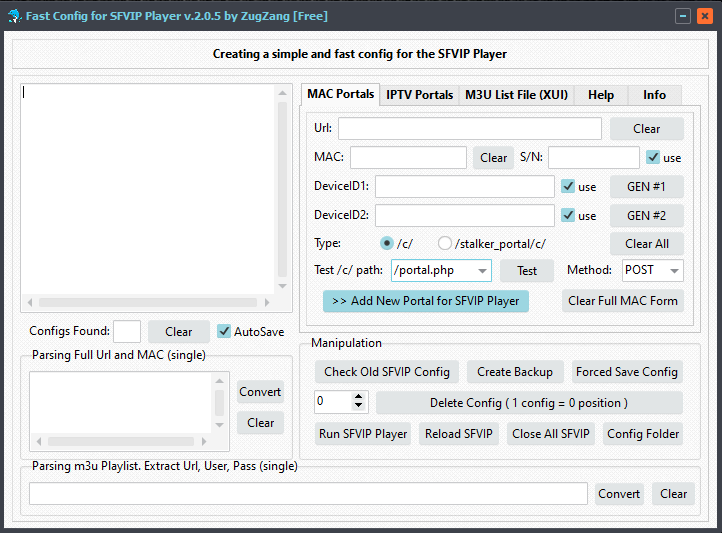Switch to the MAC Portals tab
This screenshot has height=533, width=722.
tap(341, 94)
